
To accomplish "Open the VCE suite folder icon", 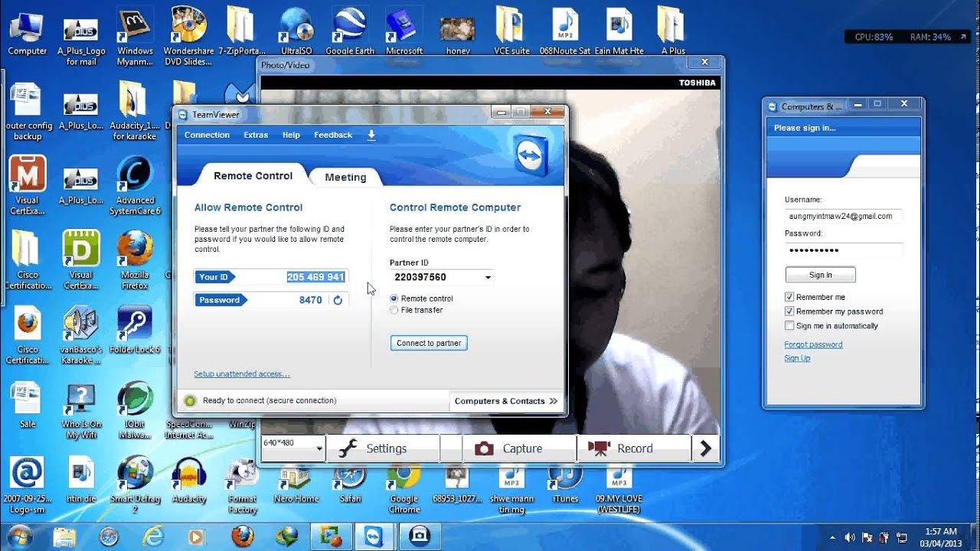I will point(511,33).
